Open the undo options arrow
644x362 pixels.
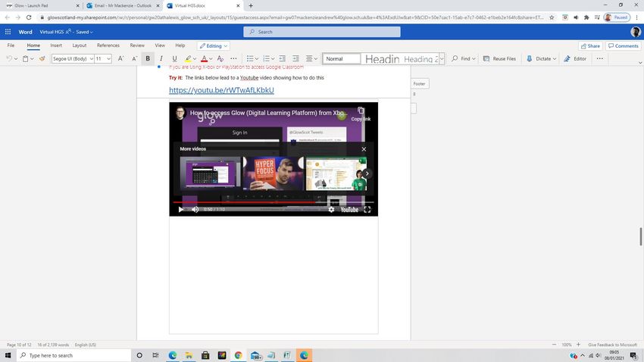(x=16, y=58)
